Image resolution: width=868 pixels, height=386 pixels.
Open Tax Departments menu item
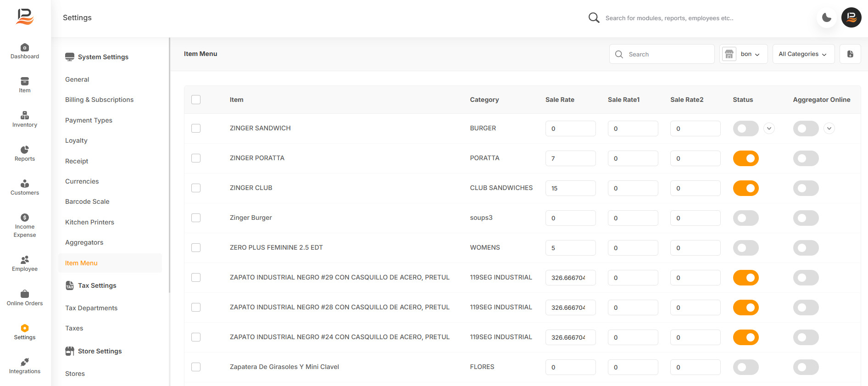point(91,308)
